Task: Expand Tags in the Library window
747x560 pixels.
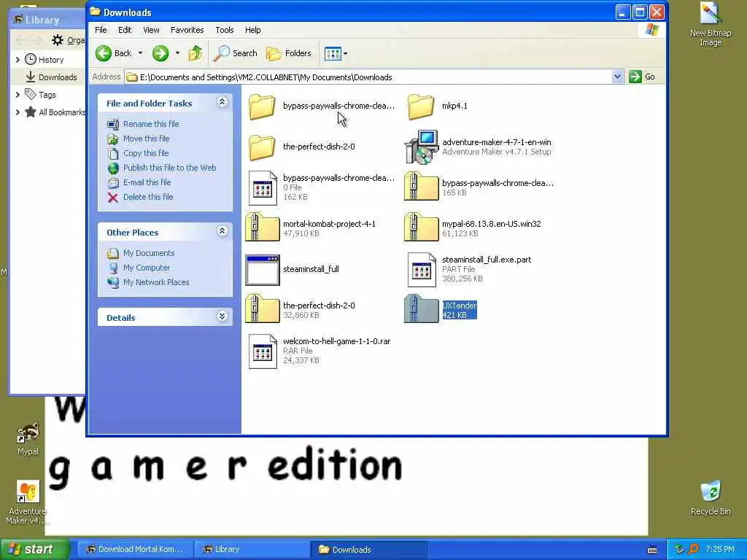Action: click(x=18, y=95)
